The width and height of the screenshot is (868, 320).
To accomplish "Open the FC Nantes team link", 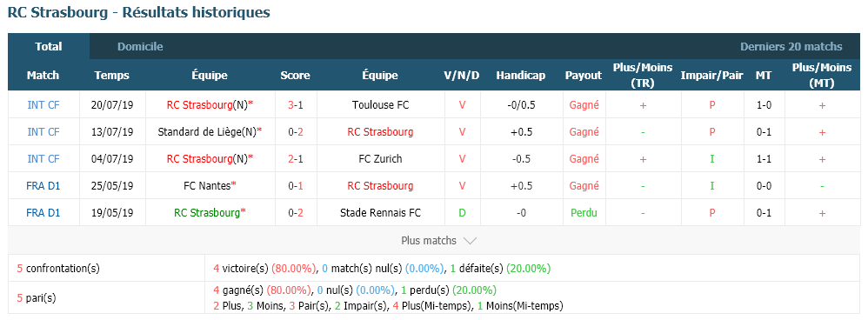I will click(x=207, y=185).
